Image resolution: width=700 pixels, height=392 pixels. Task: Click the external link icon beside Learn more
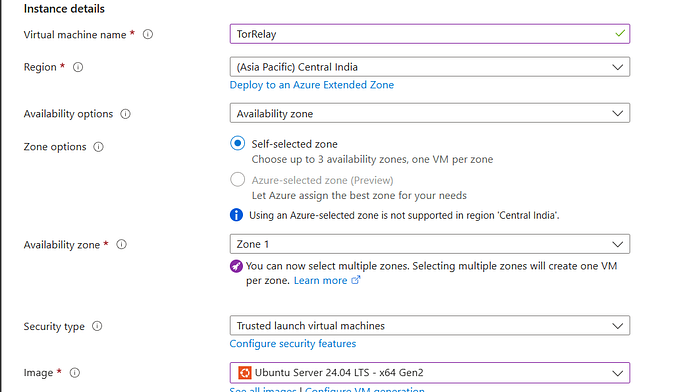[x=356, y=280]
